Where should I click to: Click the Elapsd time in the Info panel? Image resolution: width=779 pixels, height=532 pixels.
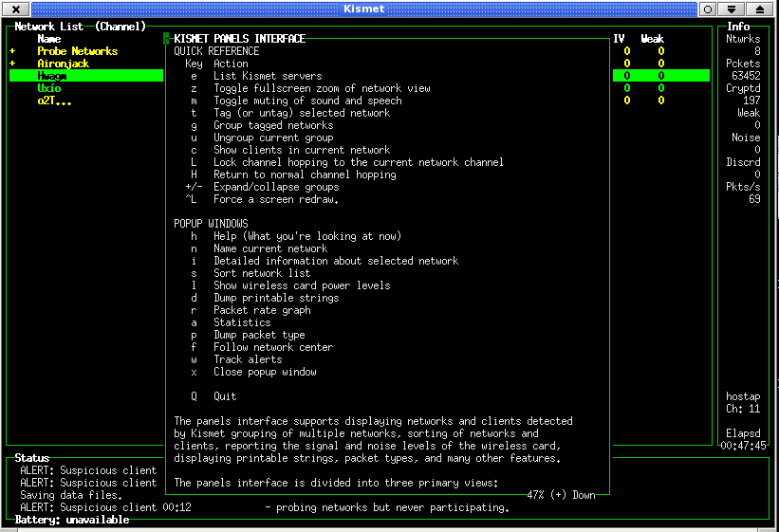[x=743, y=439]
